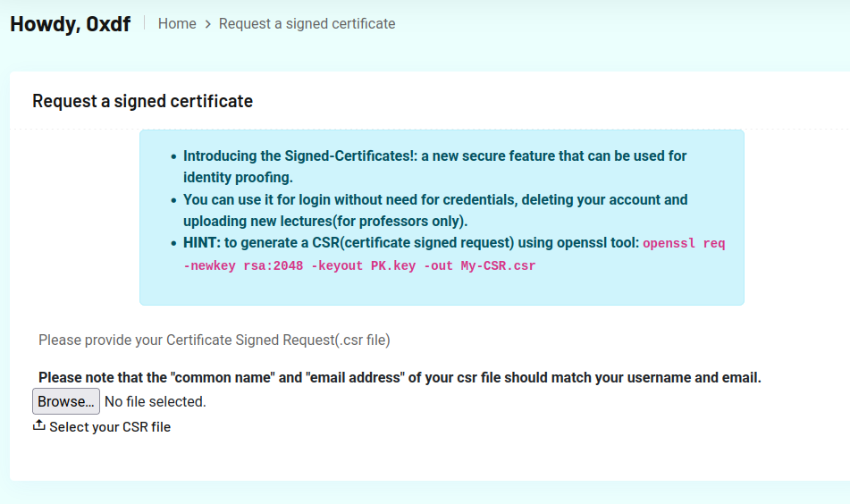Click the bold 'common name' and 'email address' note
Image resolution: width=850 pixels, height=504 pixels.
pyautogui.click(x=400, y=378)
